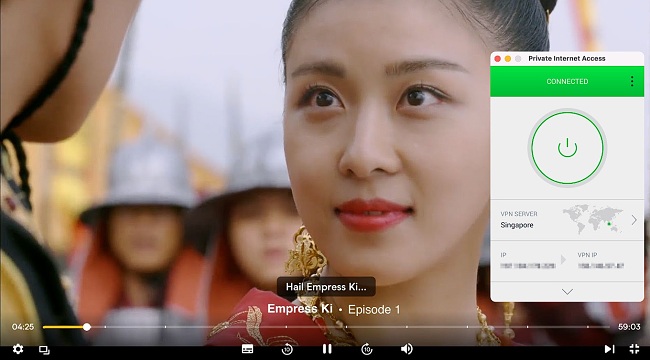Viewport: 650px width, 360px height.
Task: Rewind 10 seconds
Action: [287, 349]
